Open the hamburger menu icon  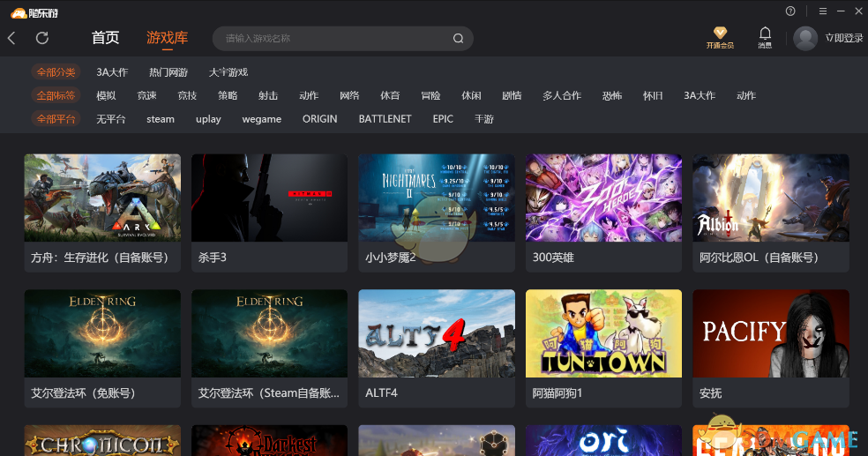click(823, 11)
